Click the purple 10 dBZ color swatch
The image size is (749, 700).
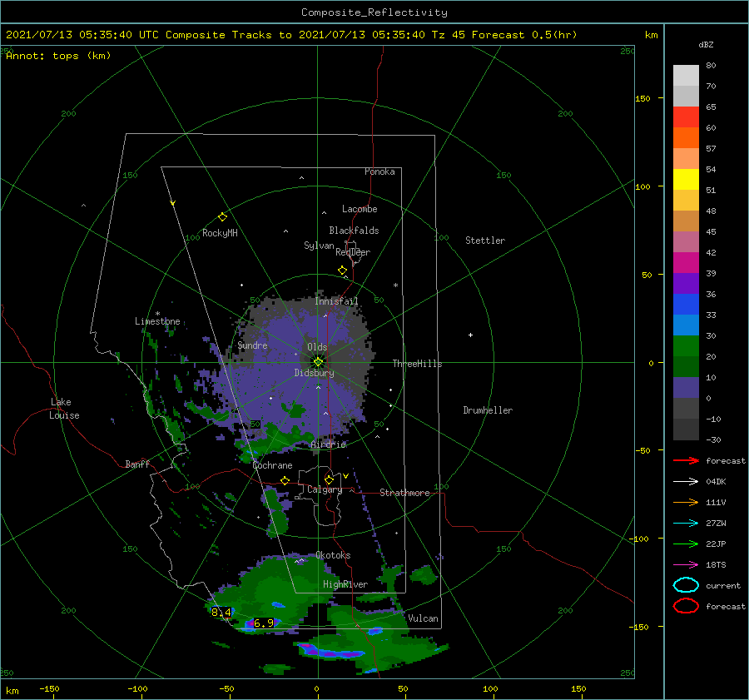pos(686,387)
